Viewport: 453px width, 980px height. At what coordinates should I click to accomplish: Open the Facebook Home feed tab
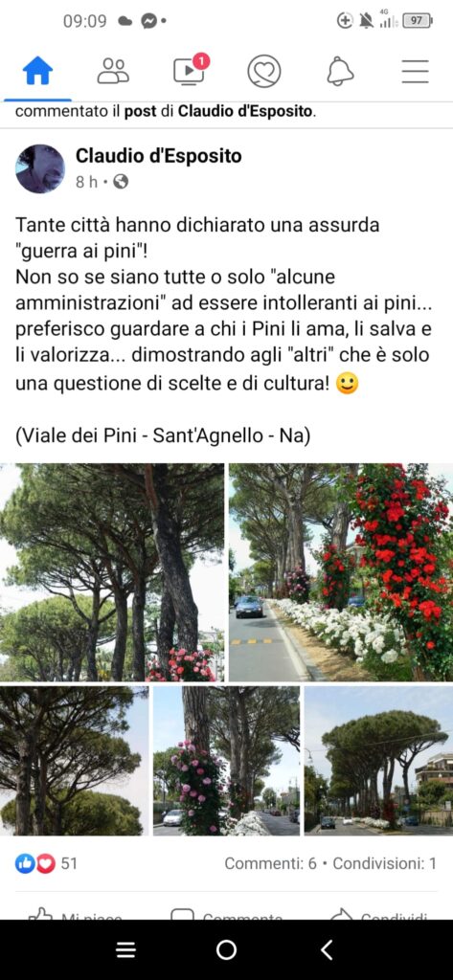(37, 71)
